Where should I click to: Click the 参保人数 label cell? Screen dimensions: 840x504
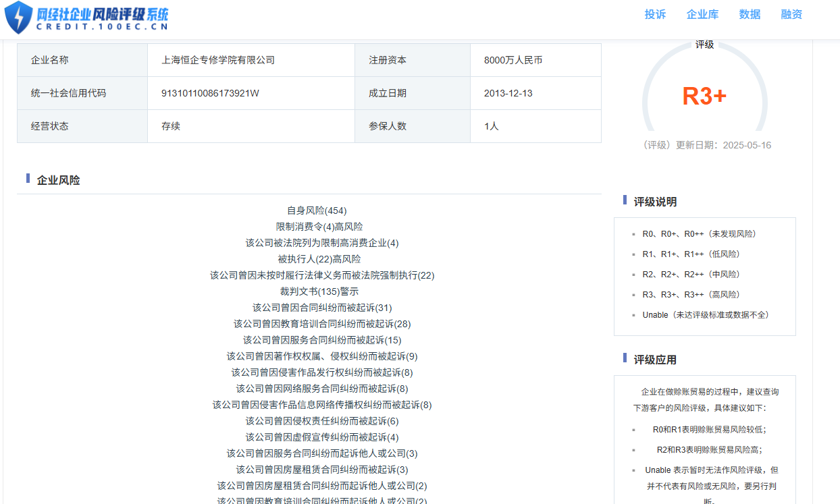[413, 126]
